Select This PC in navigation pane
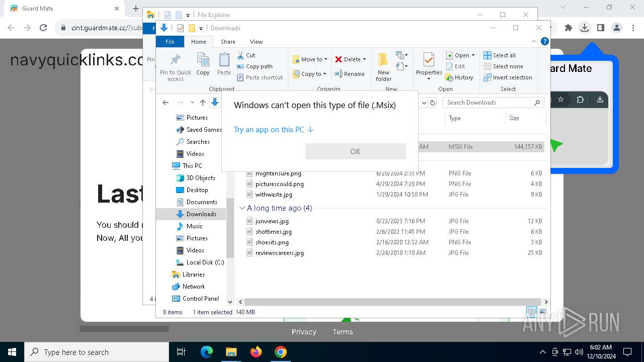 point(187,166)
